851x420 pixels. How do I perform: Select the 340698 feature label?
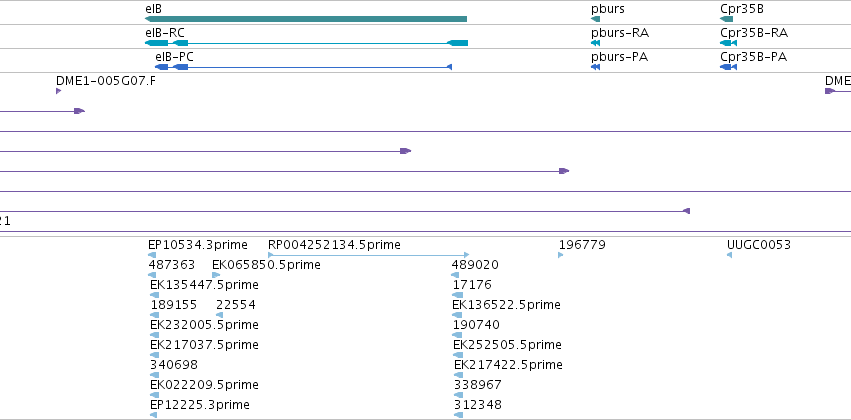(x=174, y=364)
